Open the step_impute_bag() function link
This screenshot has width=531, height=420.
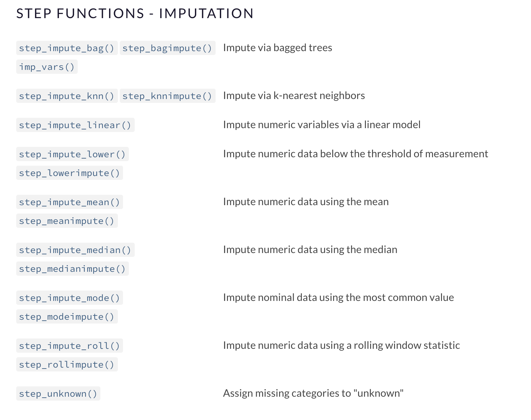coord(67,48)
